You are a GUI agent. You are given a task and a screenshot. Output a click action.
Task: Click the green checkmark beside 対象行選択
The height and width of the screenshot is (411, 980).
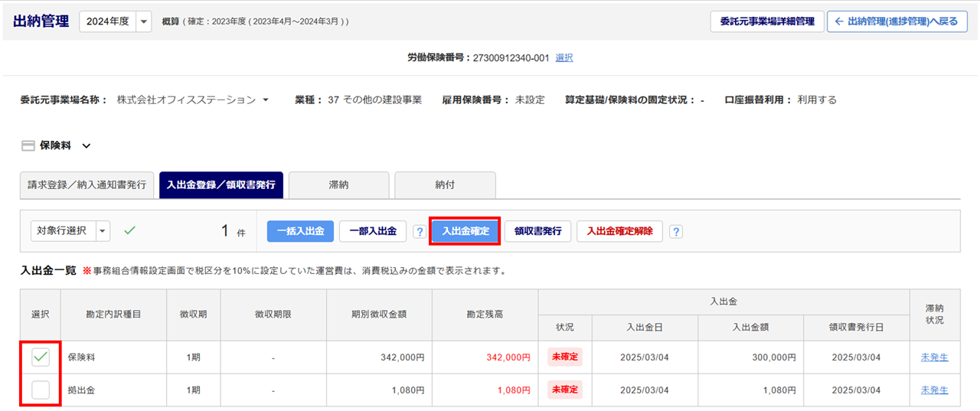(x=129, y=230)
